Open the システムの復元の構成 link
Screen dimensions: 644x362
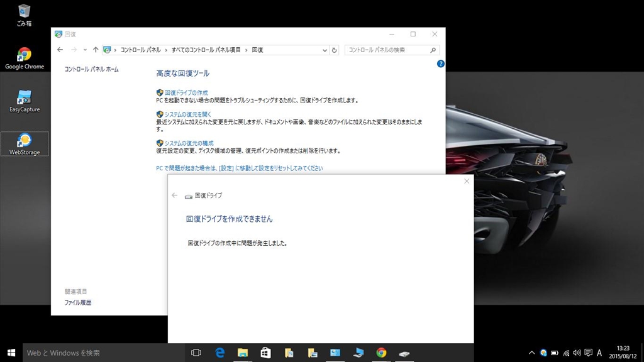[189, 143]
